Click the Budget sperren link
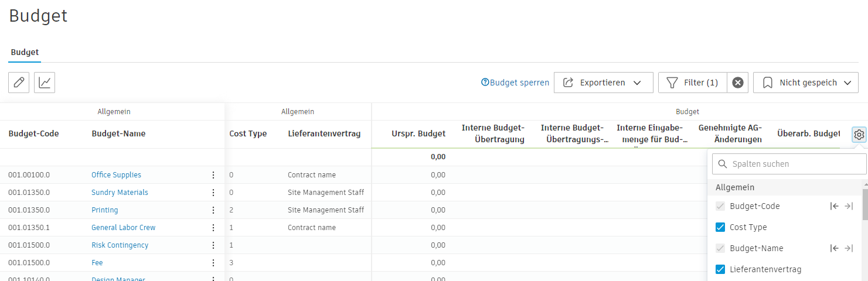Viewport: 868px width, 281px height. click(519, 83)
